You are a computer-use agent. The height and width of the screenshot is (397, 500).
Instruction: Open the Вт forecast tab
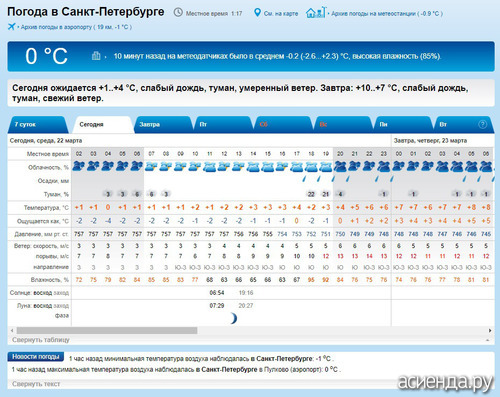[462, 124]
